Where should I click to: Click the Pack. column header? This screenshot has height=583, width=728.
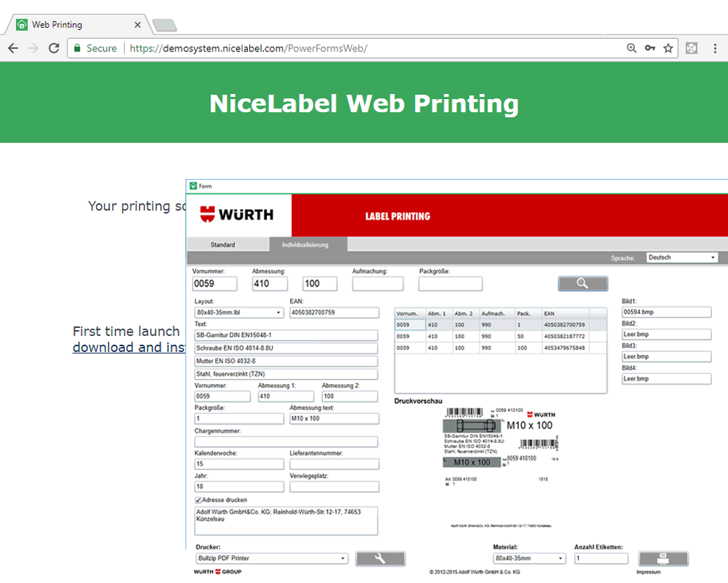click(x=528, y=314)
